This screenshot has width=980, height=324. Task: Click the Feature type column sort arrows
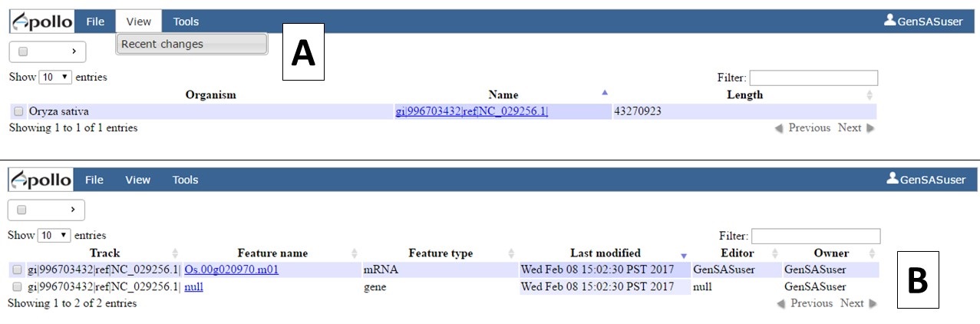coord(511,253)
